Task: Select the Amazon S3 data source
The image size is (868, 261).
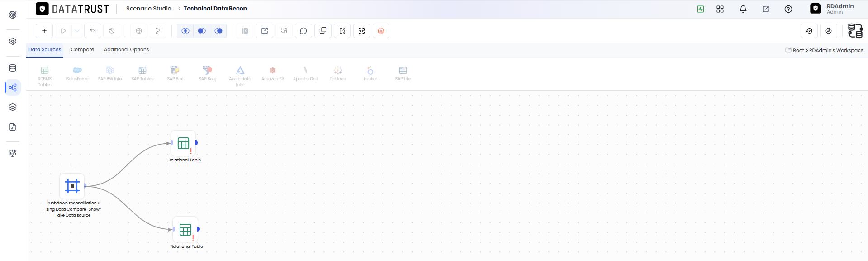Action: click(273, 73)
